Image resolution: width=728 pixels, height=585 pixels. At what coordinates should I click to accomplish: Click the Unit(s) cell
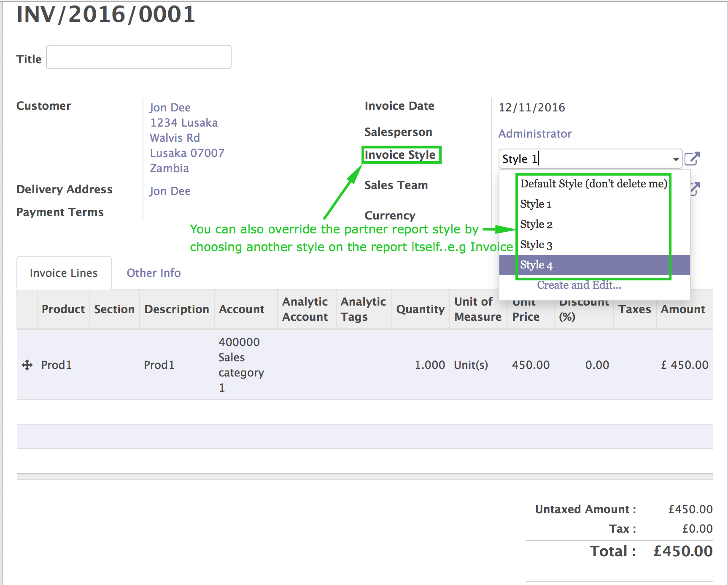(471, 365)
